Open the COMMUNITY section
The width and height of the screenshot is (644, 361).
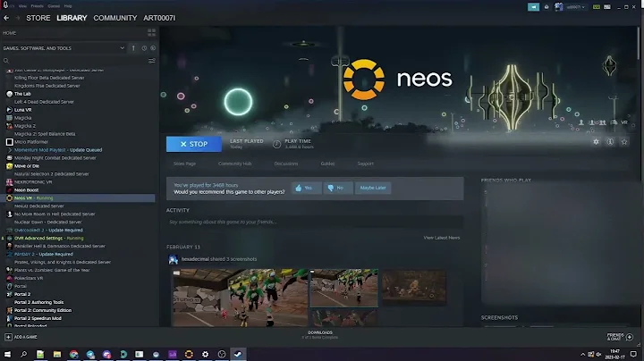point(115,18)
